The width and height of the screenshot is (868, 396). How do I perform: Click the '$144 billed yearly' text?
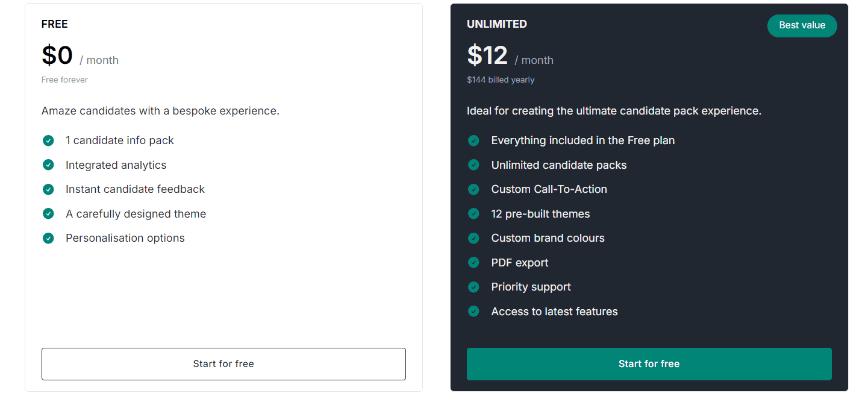pos(500,79)
